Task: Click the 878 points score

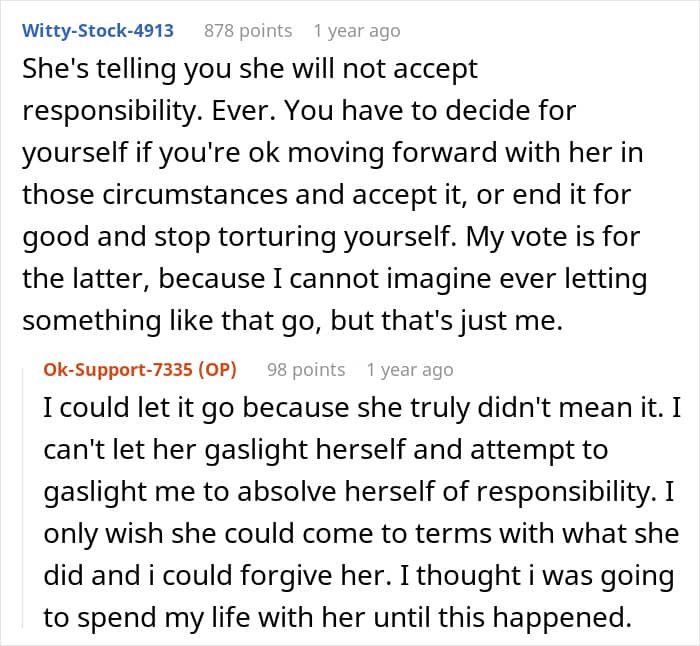Action: pos(248,31)
